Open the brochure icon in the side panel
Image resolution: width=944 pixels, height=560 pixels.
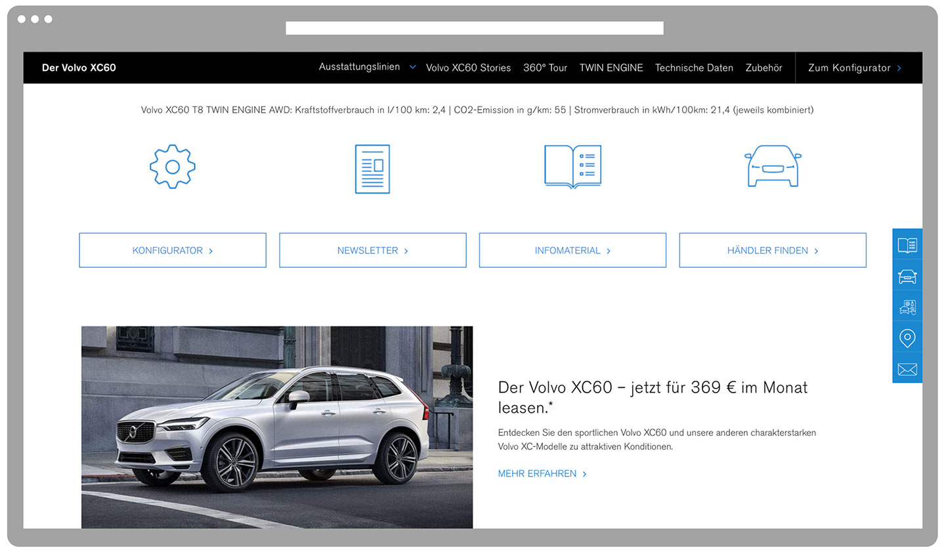[907, 245]
